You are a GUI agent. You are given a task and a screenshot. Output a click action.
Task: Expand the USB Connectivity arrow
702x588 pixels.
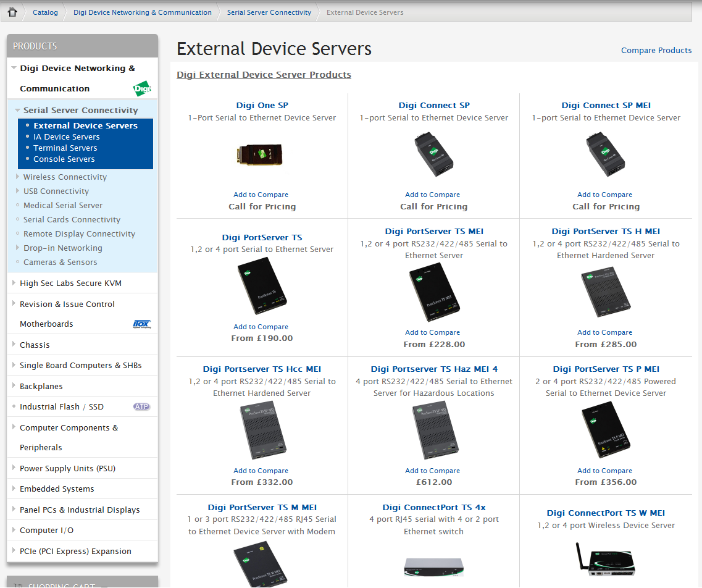[17, 191]
